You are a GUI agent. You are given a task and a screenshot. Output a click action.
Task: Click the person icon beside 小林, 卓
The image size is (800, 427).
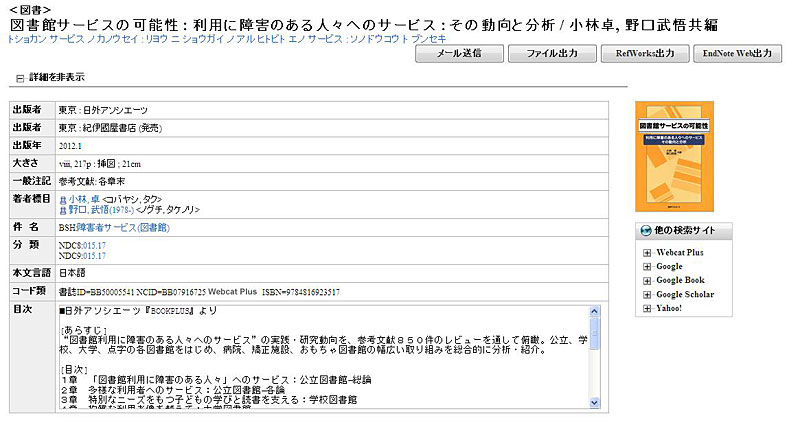point(62,199)
